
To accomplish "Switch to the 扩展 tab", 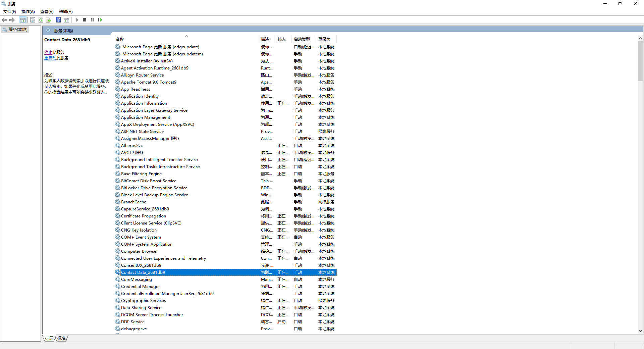I will 49,338.
